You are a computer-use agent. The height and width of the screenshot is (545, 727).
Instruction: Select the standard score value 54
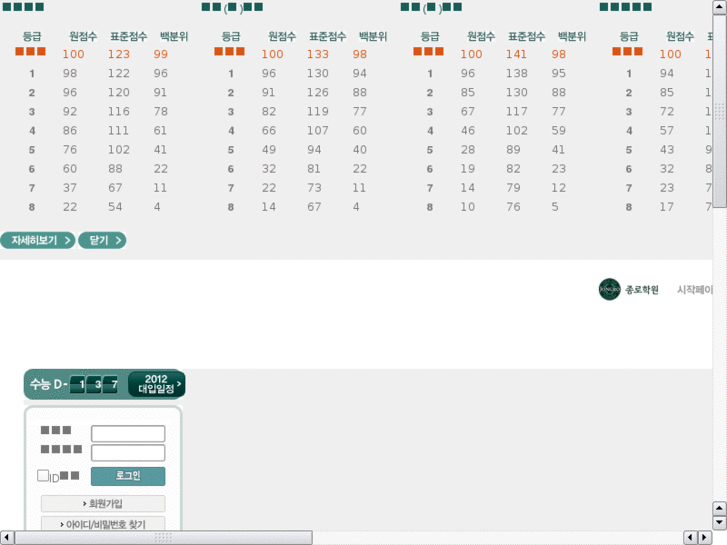(115, 207)
